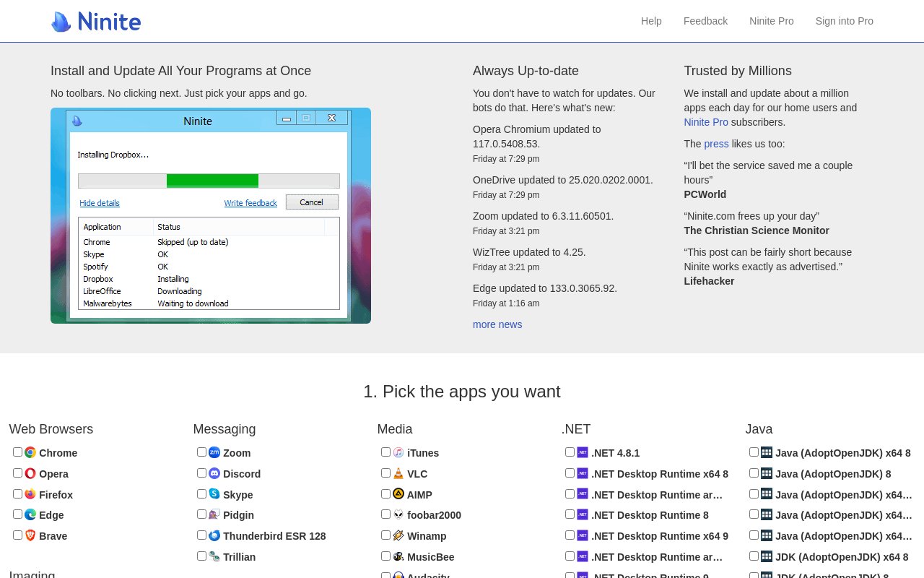Click the Zoom app icon
Viewport: 924px width, 578px height.
click(214, 452)
